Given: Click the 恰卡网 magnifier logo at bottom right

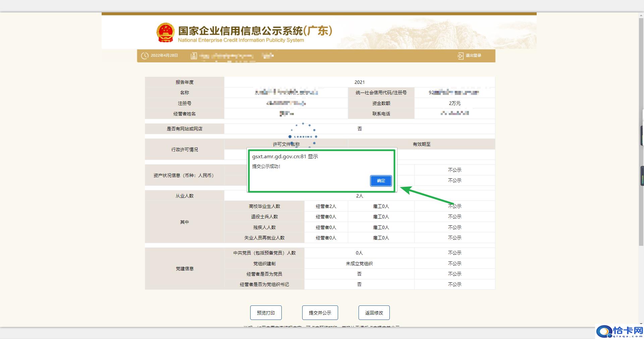Looking at the screenshot, I should click(x=604, y=332).
